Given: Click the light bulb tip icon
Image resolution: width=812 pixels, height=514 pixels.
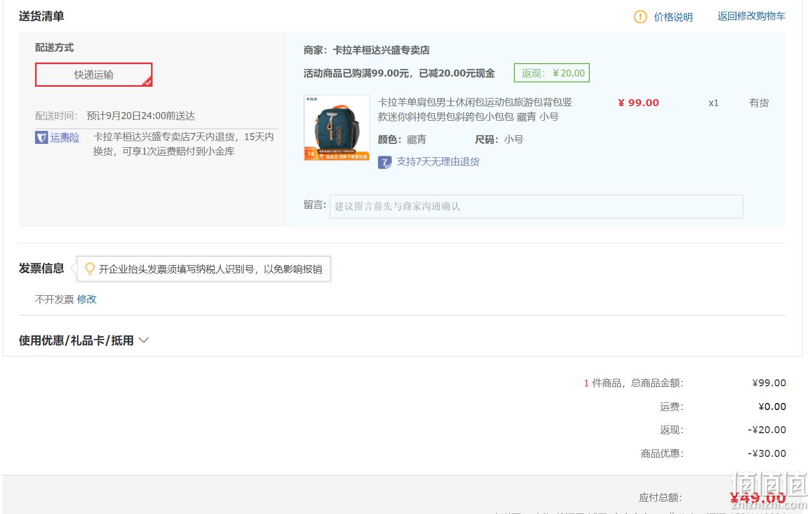Looking at the screenshot, I should [x=90, y=269].
